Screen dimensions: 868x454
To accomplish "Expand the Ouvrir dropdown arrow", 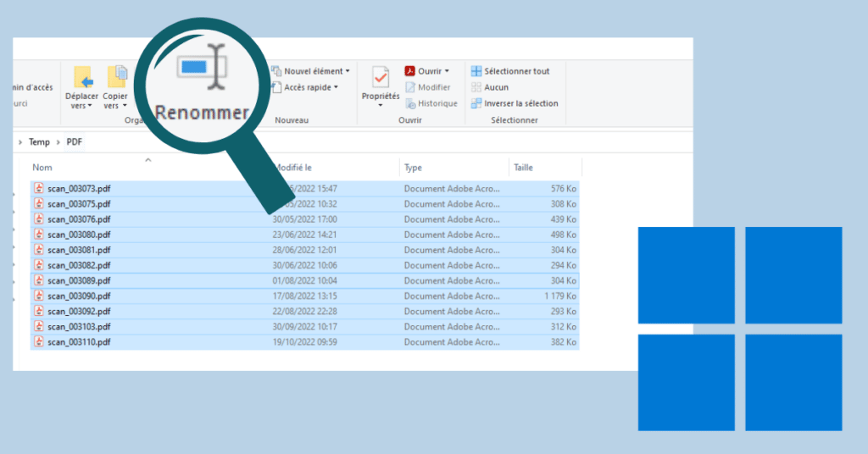I will tap(447, 71).
